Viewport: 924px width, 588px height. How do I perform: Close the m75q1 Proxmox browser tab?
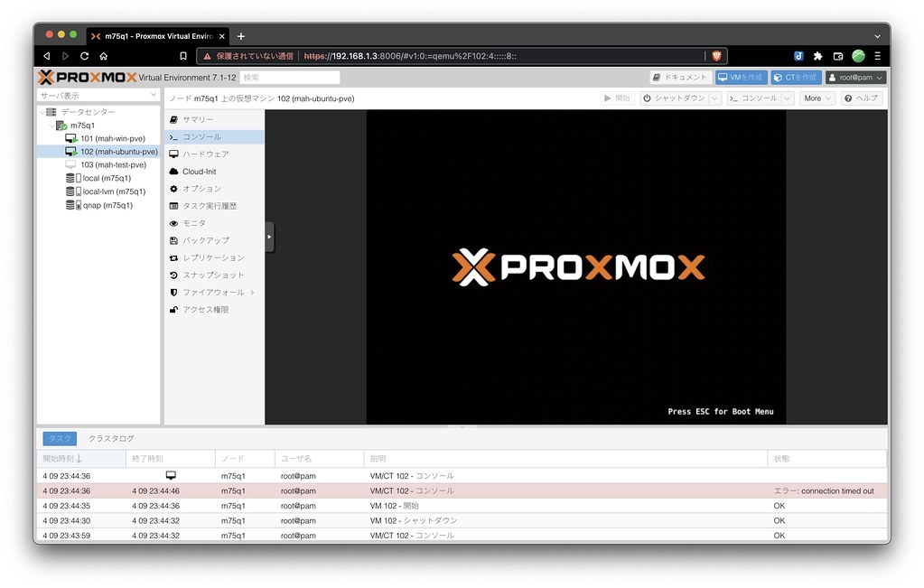(222, 36)
